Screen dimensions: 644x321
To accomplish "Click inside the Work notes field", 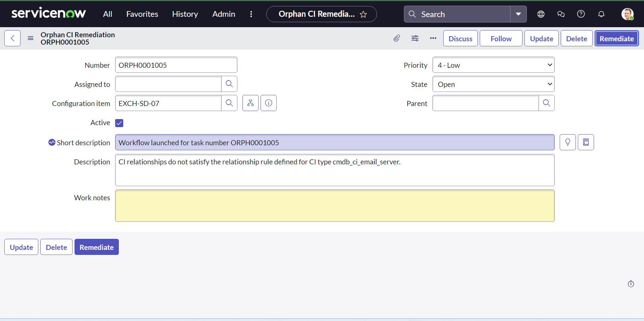I will [x=334, y=205].
